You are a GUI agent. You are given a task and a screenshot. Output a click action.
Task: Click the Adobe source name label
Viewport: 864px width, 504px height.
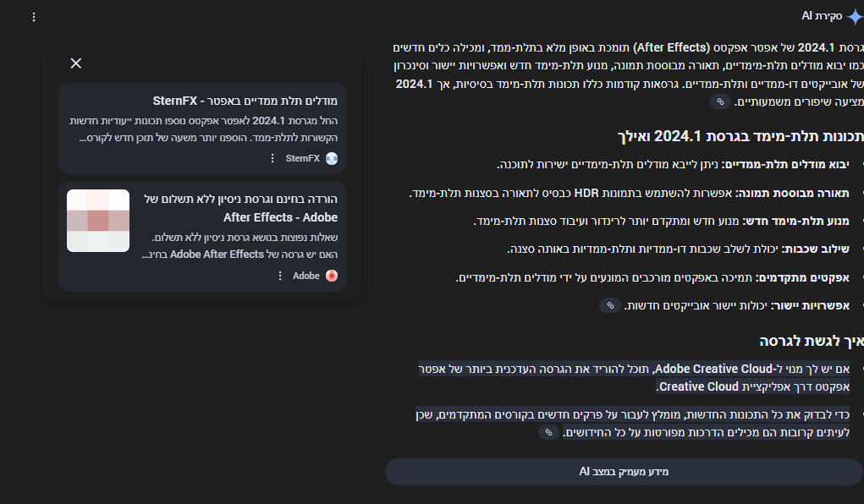pos(306,276)
